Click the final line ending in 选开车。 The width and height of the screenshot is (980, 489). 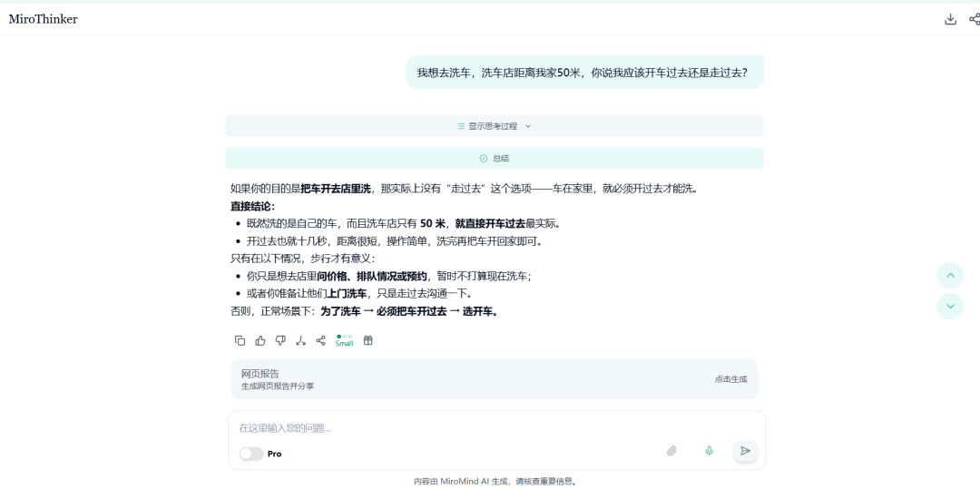point(365,311)
